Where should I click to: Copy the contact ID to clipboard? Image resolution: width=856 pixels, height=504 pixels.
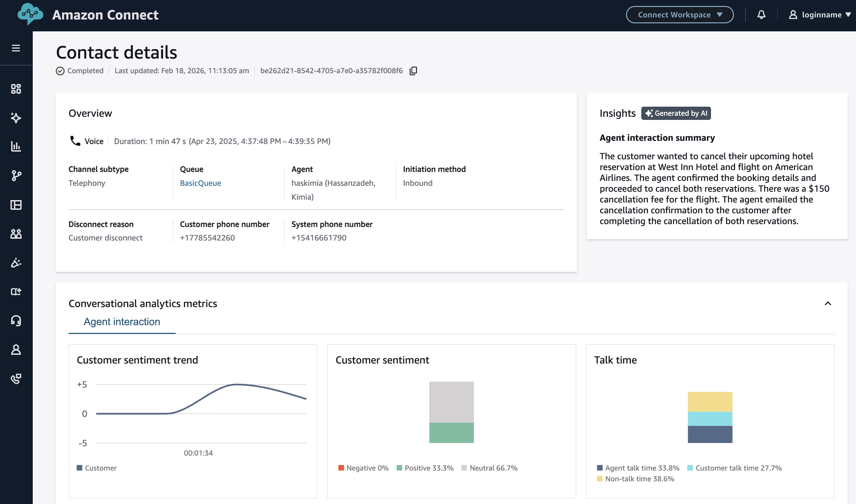pos(413,71)
